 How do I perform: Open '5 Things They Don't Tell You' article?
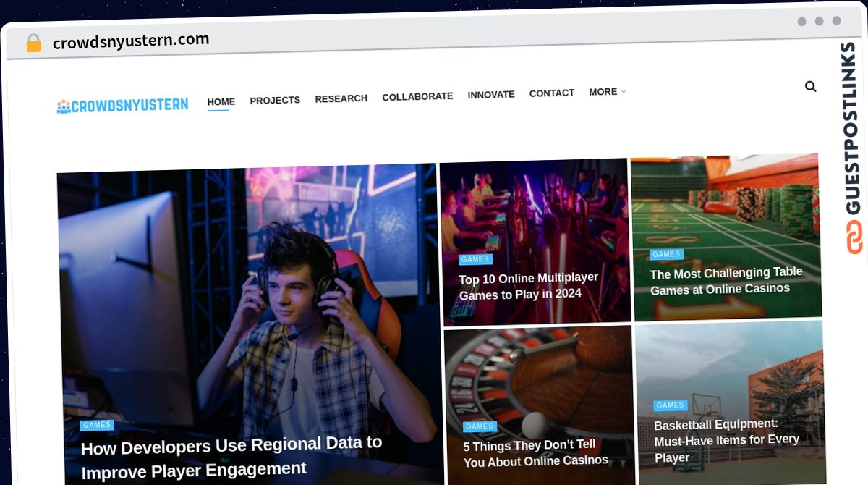point(536,453)
